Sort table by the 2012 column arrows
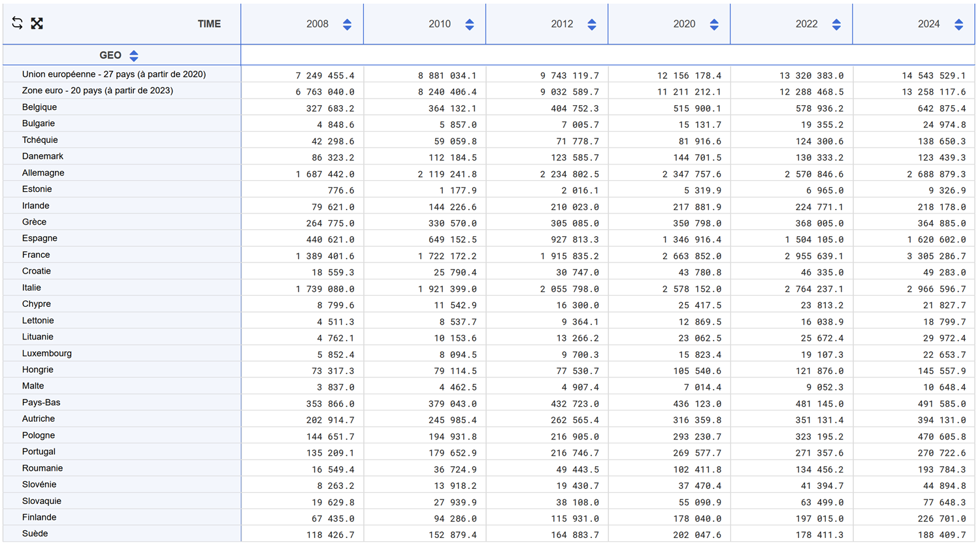 [591, 24]
